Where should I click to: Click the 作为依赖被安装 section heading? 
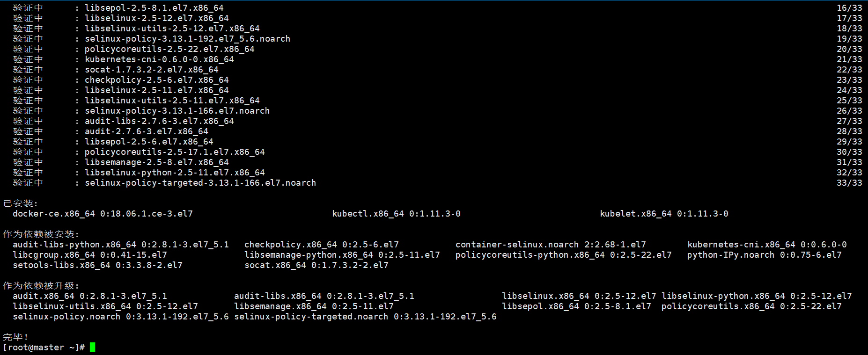pos(41,234)
